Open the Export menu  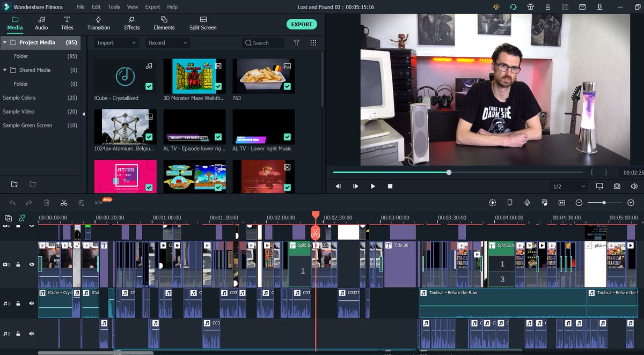tap(152, 7)
